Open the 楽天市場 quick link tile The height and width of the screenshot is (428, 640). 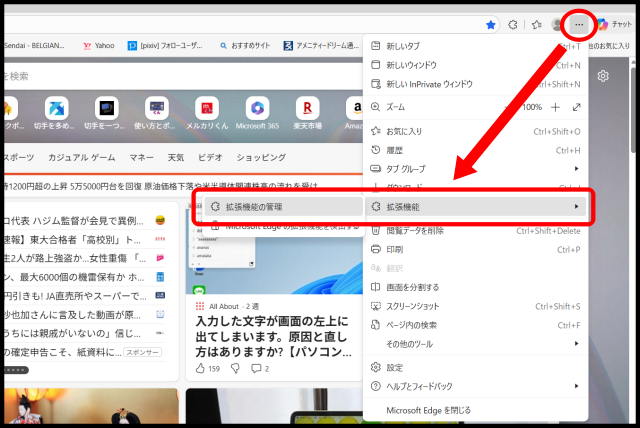pyautogui.click(x=307, y=113)
